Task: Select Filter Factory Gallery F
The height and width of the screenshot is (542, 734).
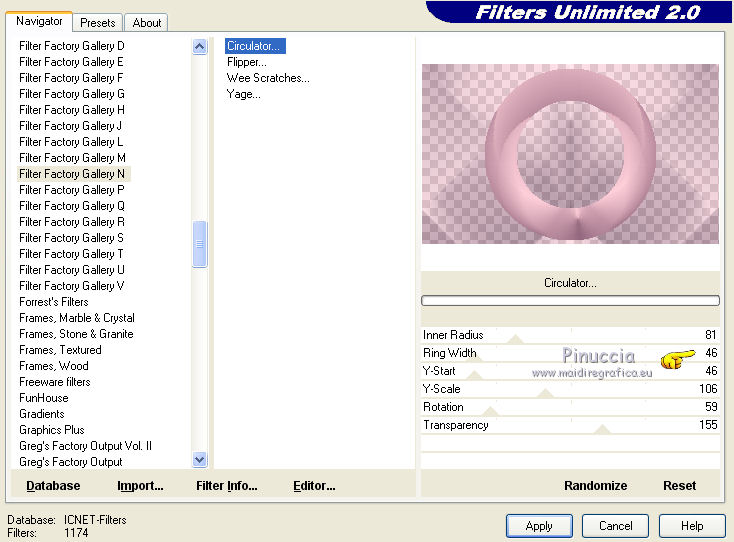Action: click(71, 78)
